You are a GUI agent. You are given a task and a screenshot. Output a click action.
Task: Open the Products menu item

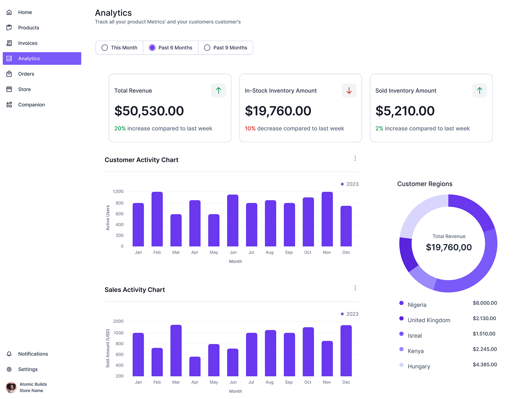pos(42,28)
